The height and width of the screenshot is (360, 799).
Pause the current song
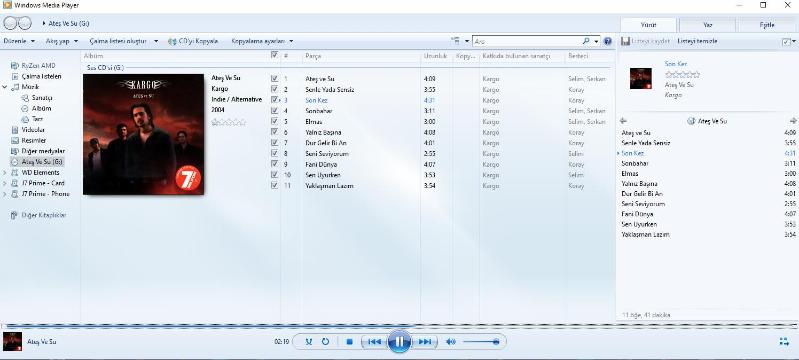(399, 341)
